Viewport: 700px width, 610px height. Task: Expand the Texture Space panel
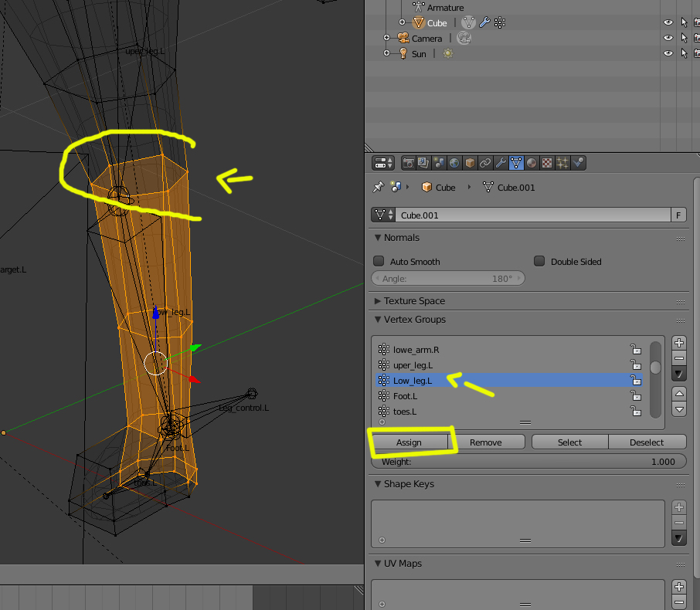click(x=378, y=301)
